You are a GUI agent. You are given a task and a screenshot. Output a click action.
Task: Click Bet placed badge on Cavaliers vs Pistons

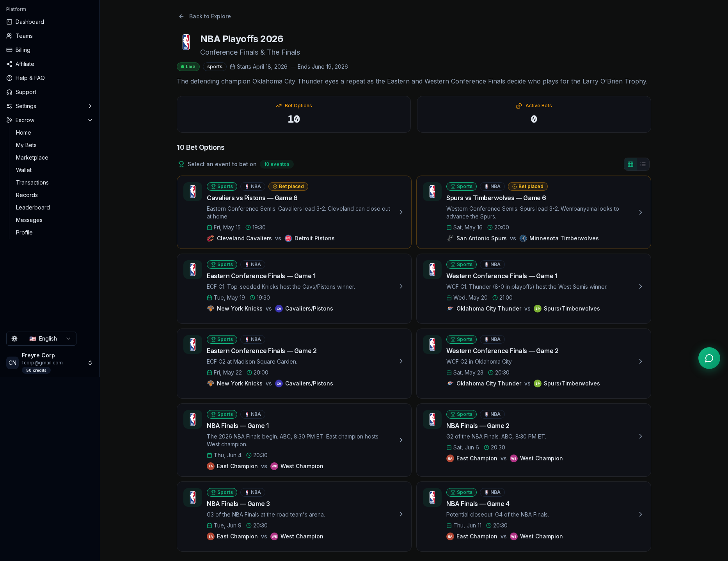click(288, 186)
